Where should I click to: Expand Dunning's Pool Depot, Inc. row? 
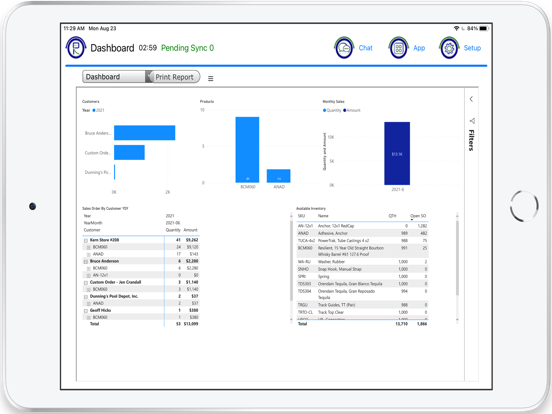coord(86,296)
